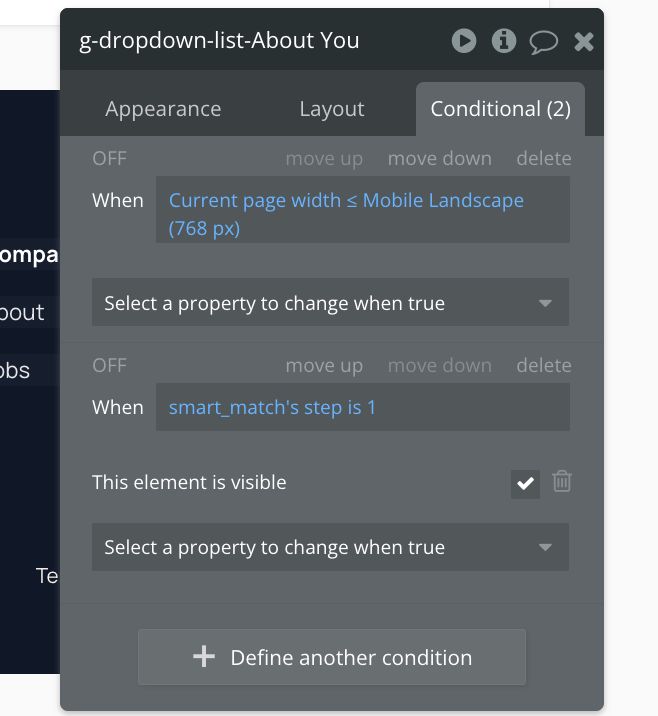Move the first condition down
658x716 pixels.
pos(440,158)
